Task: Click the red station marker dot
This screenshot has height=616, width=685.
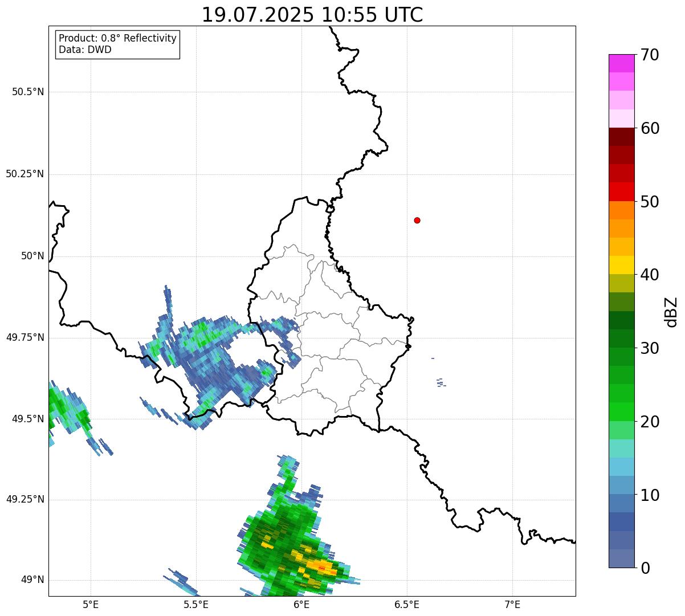Action: pyautogui.click(x=417, y=220)
